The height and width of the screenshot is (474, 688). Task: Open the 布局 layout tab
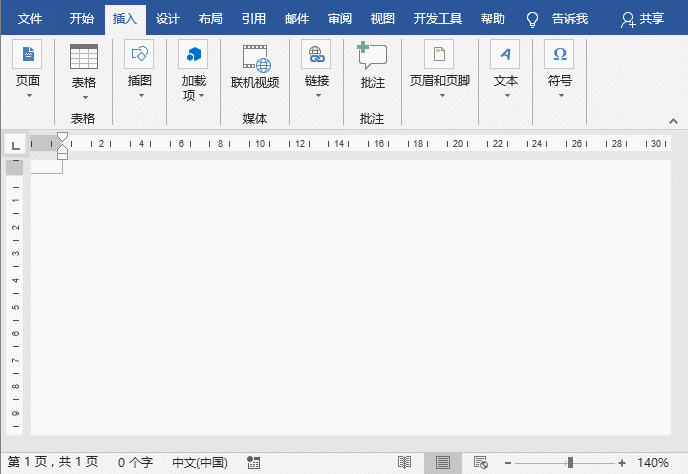[211, 19]
